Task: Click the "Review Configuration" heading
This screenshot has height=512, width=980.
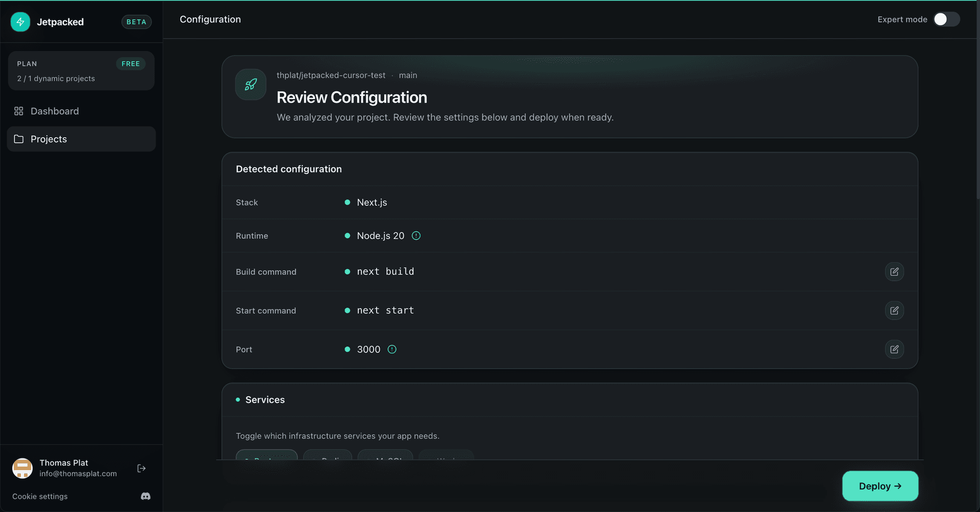Action: [x=352, y=97]
